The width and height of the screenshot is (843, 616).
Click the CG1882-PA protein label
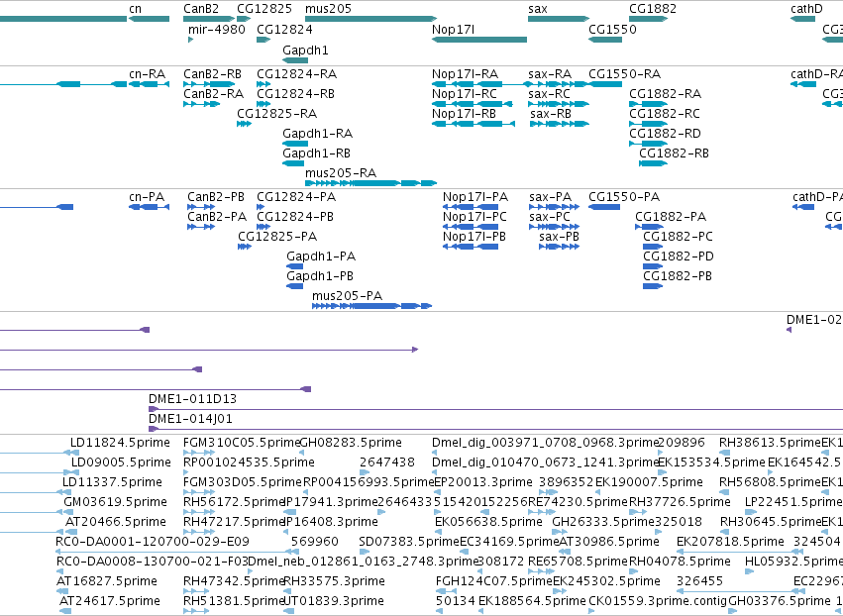click(671, 217)
